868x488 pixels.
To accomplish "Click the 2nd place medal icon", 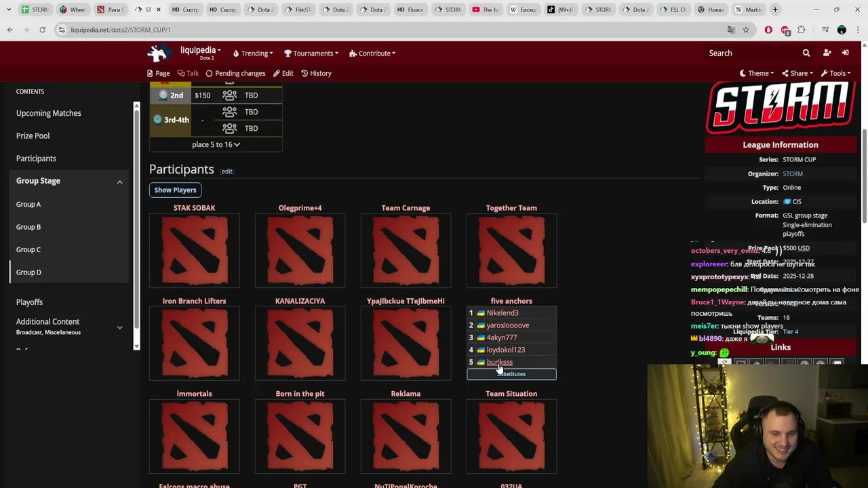I will pyautogui.click(x=163, y=96).
